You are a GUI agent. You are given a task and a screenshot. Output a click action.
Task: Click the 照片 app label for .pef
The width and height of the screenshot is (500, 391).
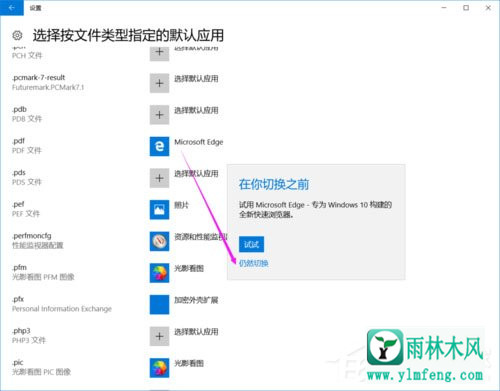[181, 205]
